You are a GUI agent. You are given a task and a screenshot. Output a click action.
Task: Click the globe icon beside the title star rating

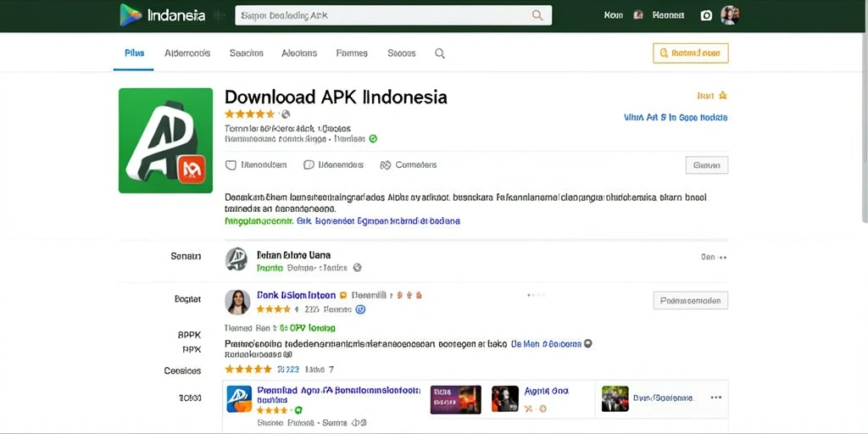(286, 114)
